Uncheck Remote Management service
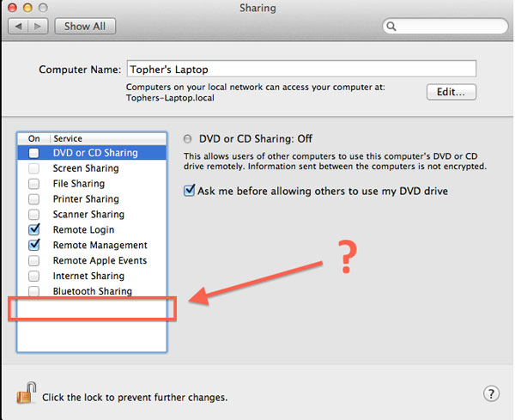Viewport: 515px width, 420px height. click(x=34, y=246)
